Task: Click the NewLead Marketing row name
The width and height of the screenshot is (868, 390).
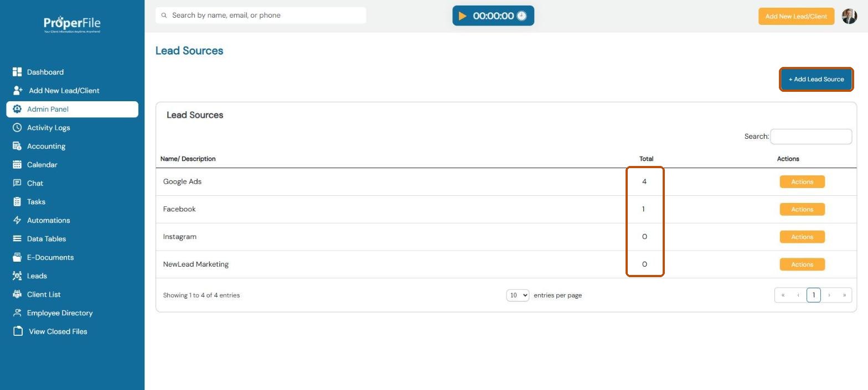Action: click(196, 264)
